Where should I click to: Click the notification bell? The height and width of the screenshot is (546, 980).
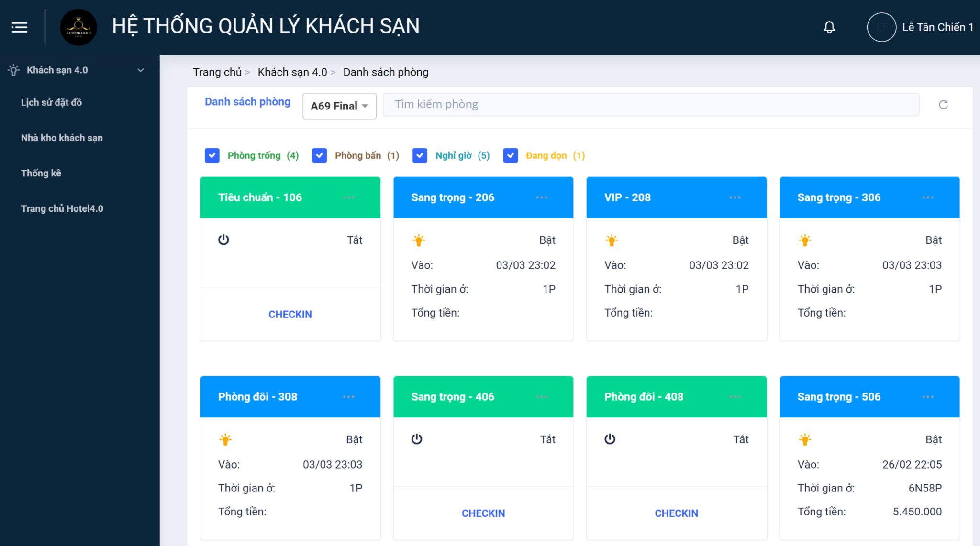point(829,27)
